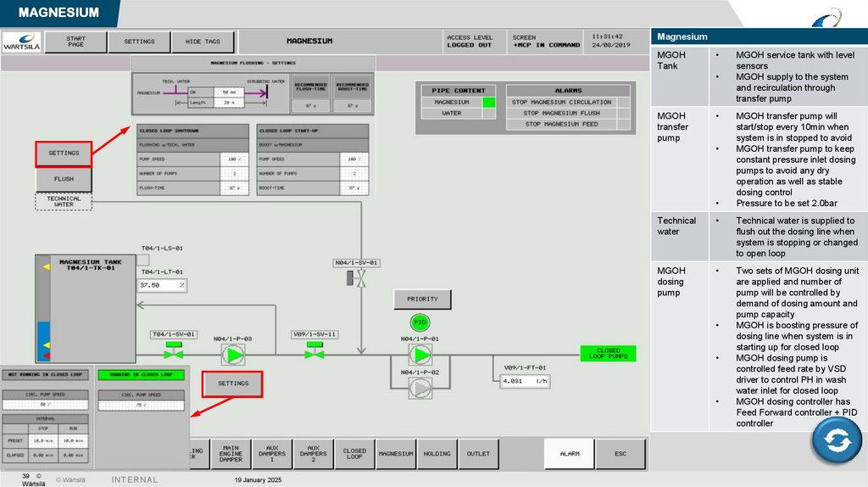The width and height of the screenshot is (868, 487).
Task: Switch to Magnesium screen tab
Action: tap(396, 454)
